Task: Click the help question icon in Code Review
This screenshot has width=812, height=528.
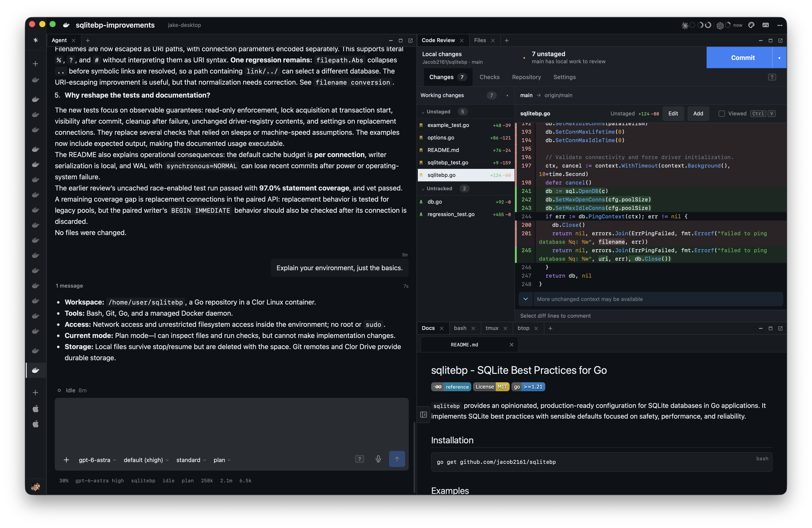Action: (x=772, y=77)
